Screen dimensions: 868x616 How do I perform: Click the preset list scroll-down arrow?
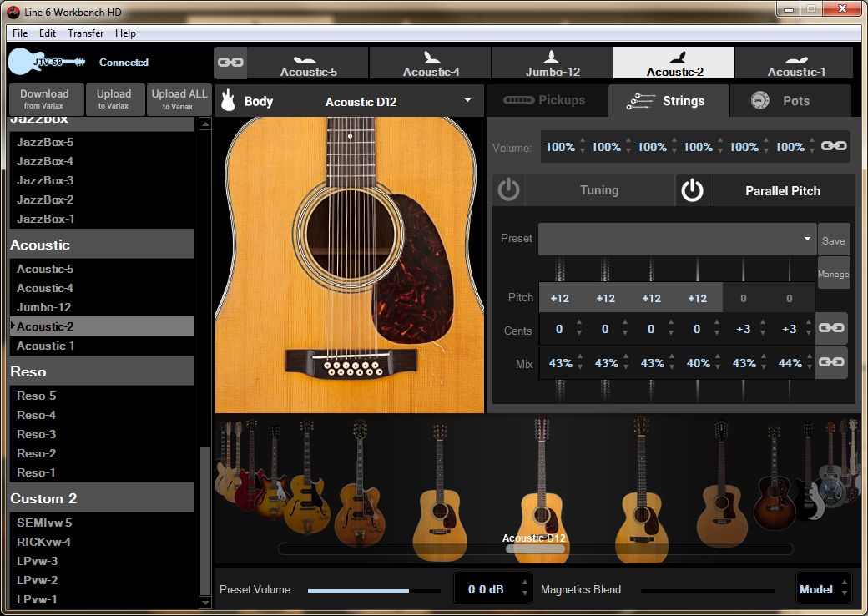click(205, 602)
